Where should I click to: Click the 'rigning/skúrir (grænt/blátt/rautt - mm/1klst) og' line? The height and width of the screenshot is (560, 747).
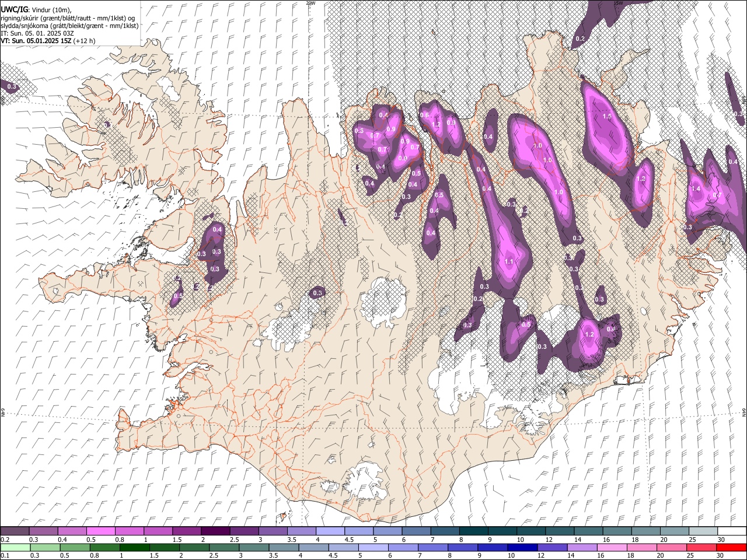(68, 18)
